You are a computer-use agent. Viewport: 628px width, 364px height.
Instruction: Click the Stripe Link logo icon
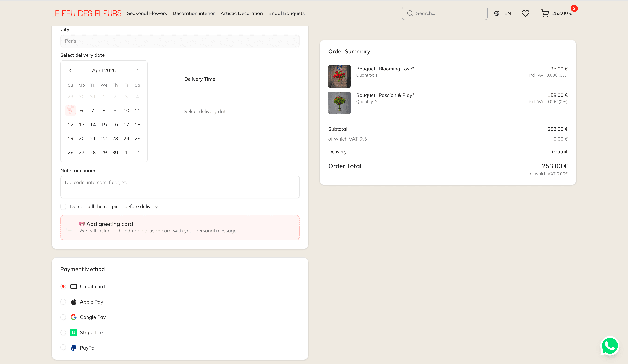pos(73,333)
